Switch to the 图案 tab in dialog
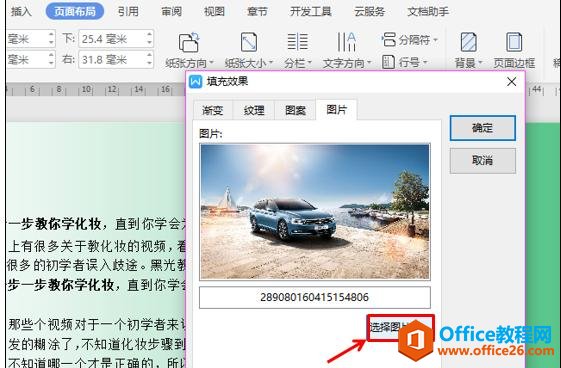 295,110
